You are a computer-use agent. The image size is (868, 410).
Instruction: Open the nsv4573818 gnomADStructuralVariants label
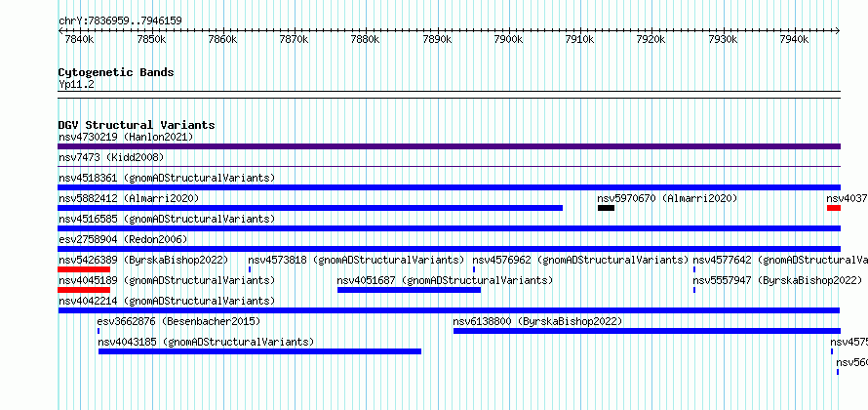(x=356, y=260)
